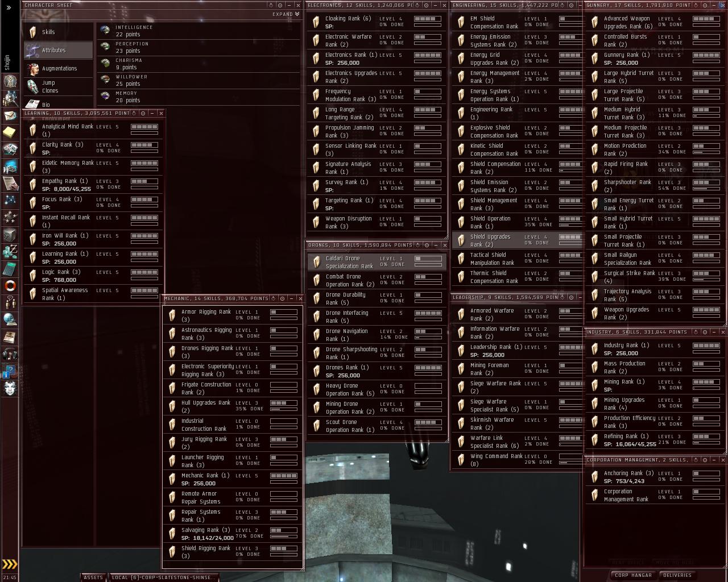Open the white face icon in sidebar

pyautogui.click(x=10, y=388)
